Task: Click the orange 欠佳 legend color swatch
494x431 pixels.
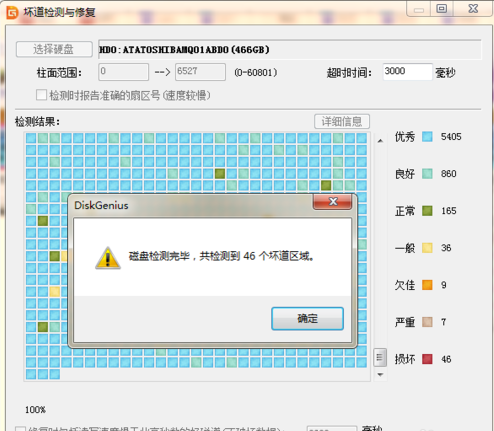Action: click(x=427, y=285)
